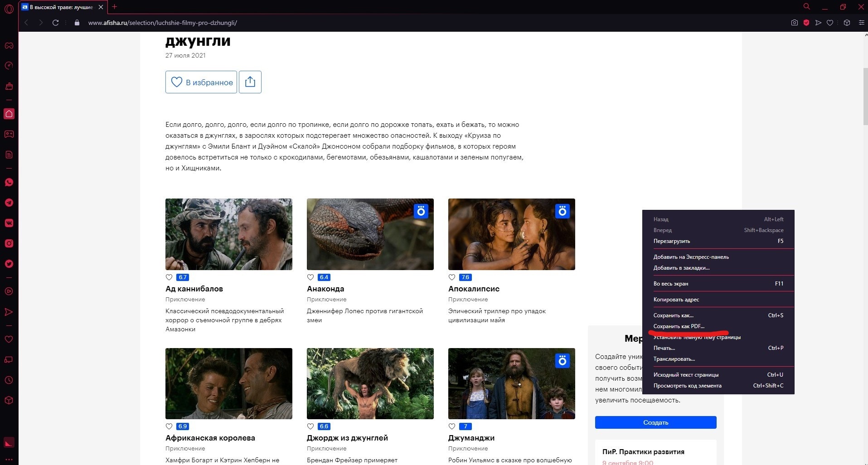Screen dimensions: 868x465
Task: Select Печать... menu item
Action: tap(718, 348)
